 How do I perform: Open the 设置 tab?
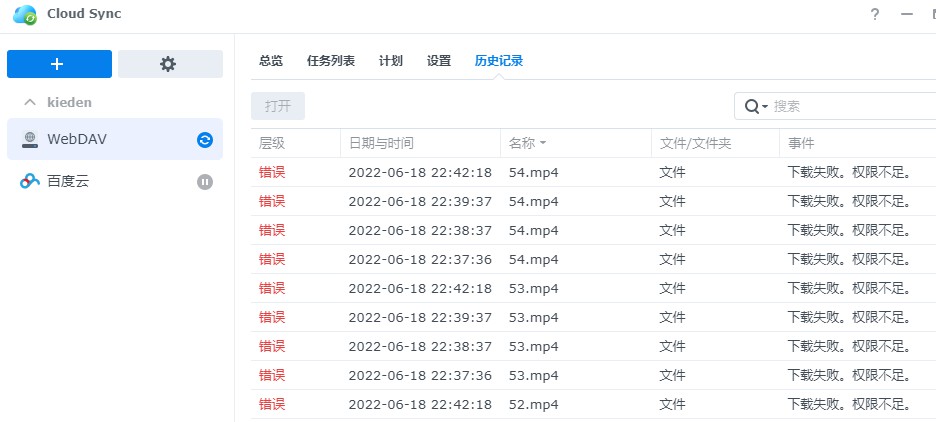pos(439,61)
